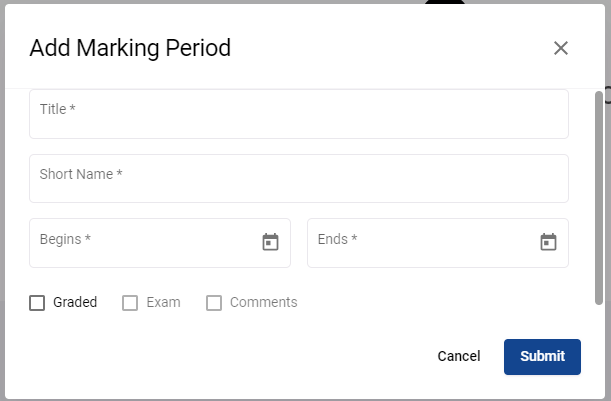Screen dimensions: 611x401
Task: Click the 'Title *' placeholder label
Action: coord(58,109)
